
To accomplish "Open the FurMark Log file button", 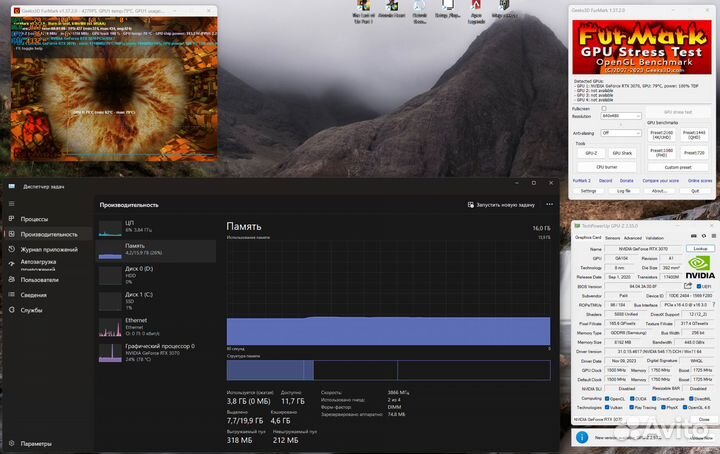I will (x=624, y=191).
